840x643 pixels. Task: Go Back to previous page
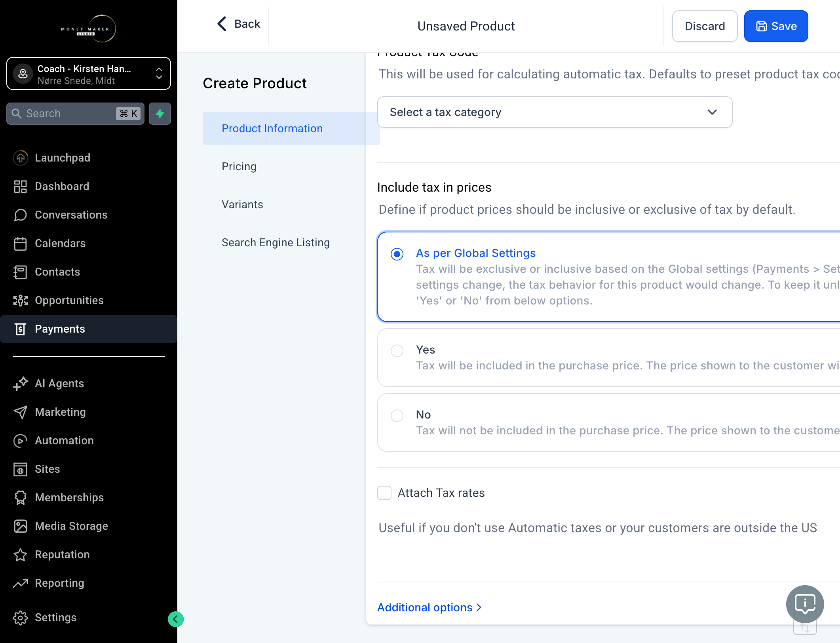click(x=239, y=24)
